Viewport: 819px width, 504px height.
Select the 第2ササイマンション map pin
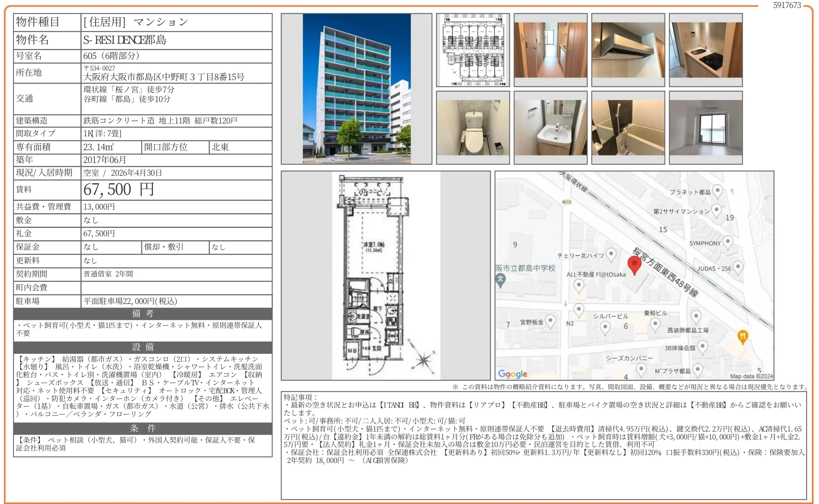click(716, 210)
